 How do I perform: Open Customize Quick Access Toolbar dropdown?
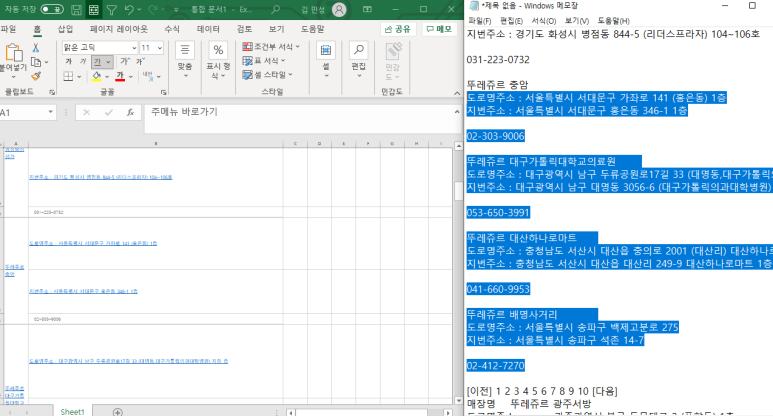(176, 9)
